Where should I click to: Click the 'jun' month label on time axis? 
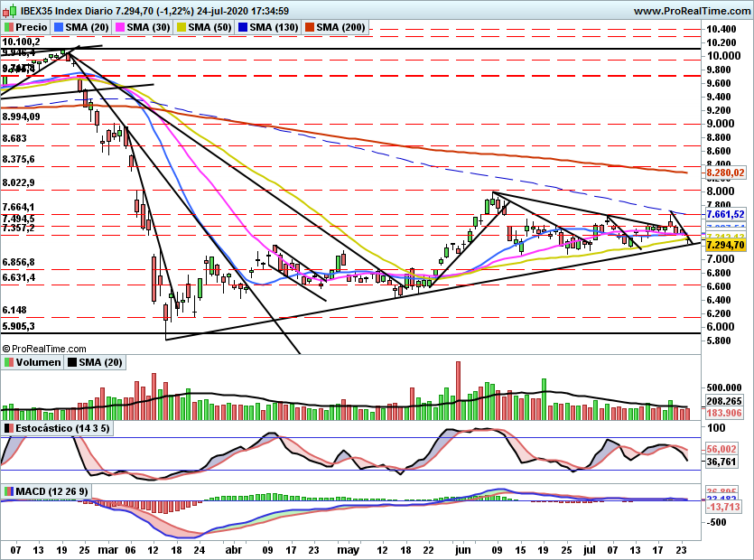click(x=462, y=550)
